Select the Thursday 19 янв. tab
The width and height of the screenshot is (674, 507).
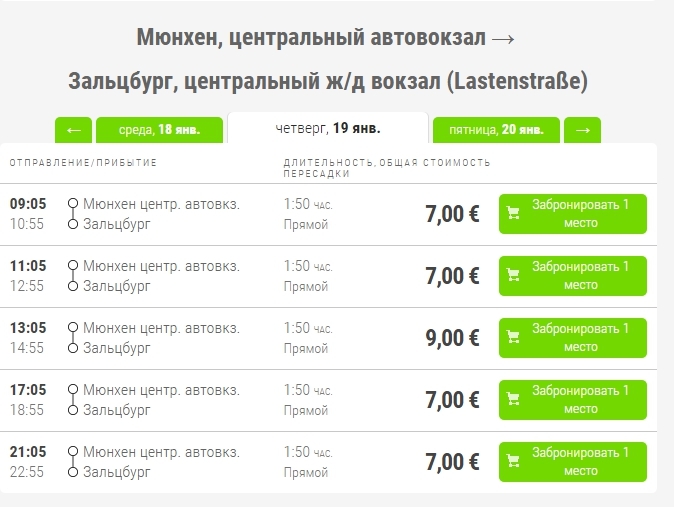point(328,128)
